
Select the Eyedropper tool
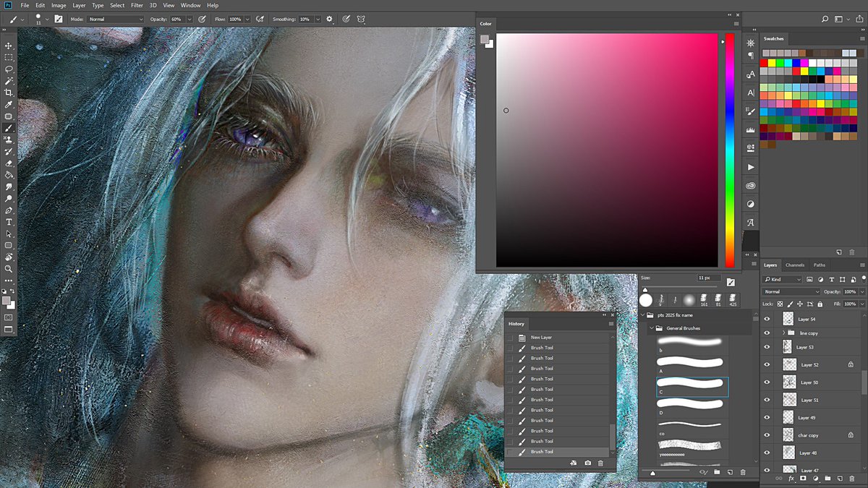pyautogui.click(x=9, y=105)
